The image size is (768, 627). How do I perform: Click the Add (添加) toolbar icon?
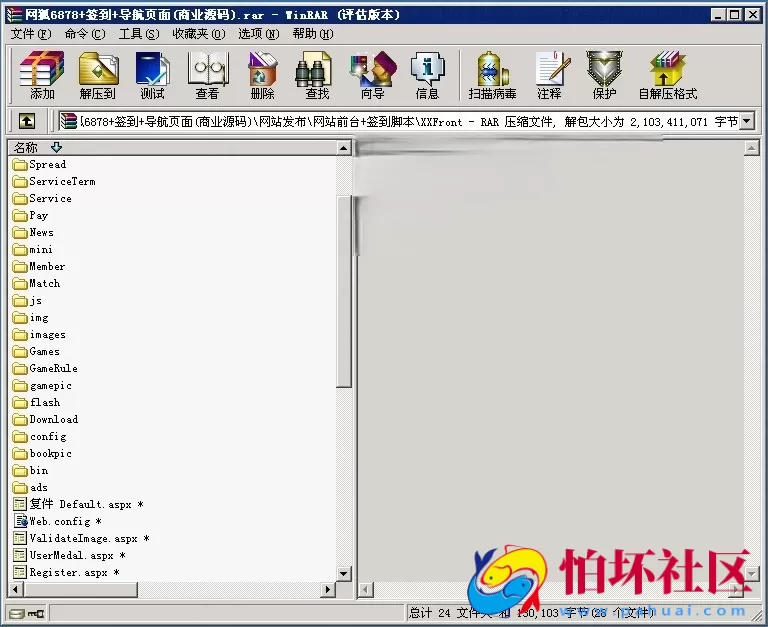pyautogui.click(x=42, y=74)
